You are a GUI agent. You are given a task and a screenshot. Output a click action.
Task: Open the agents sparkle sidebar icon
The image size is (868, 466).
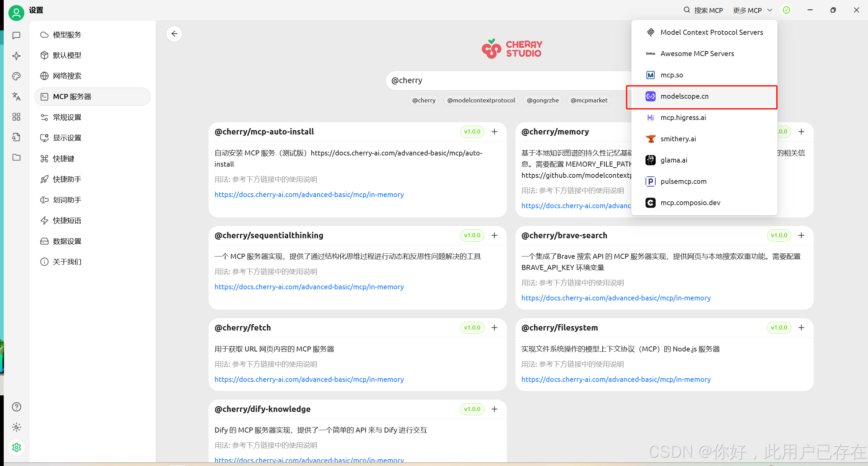tap(16, 56)
